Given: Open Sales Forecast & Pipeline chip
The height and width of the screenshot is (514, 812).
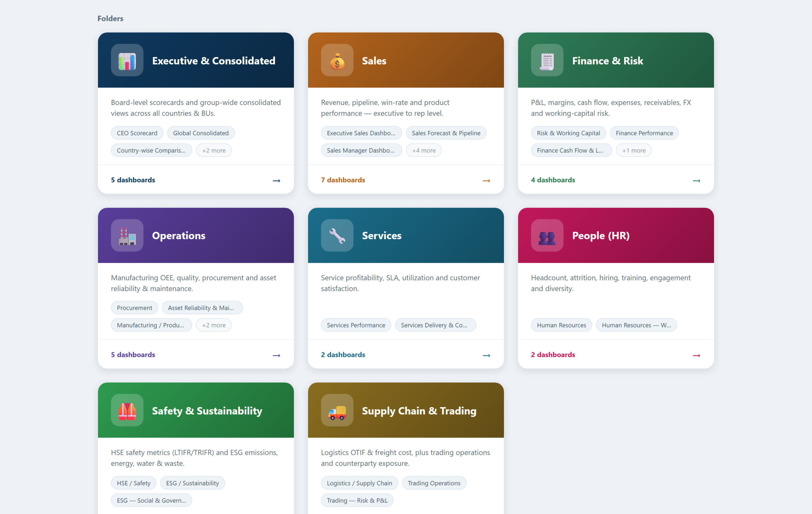Looking at the screenshot, I should [x=446, y=133].
